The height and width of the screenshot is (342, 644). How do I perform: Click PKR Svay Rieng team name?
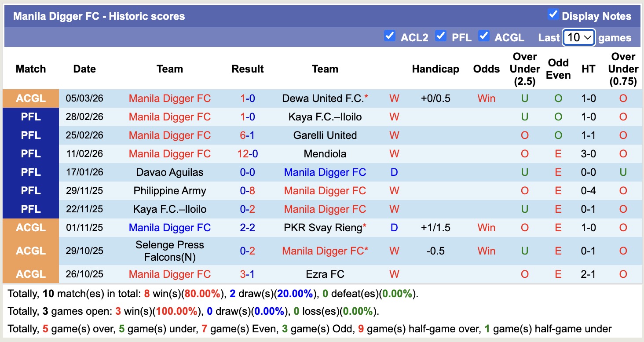[x=323, y=228]
